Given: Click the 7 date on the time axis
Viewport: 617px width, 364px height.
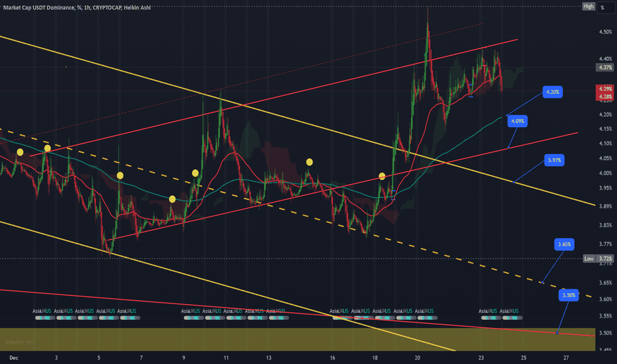Looking at the screenshot, I should pyautogui.click(x=141, y=357).
